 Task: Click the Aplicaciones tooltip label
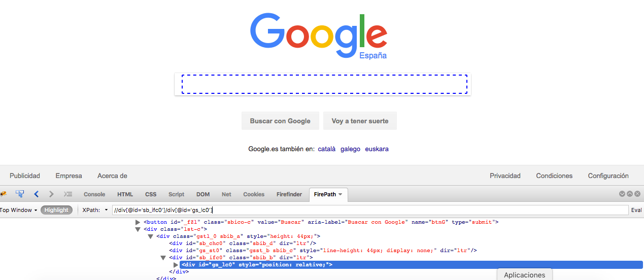coord(524,274)
